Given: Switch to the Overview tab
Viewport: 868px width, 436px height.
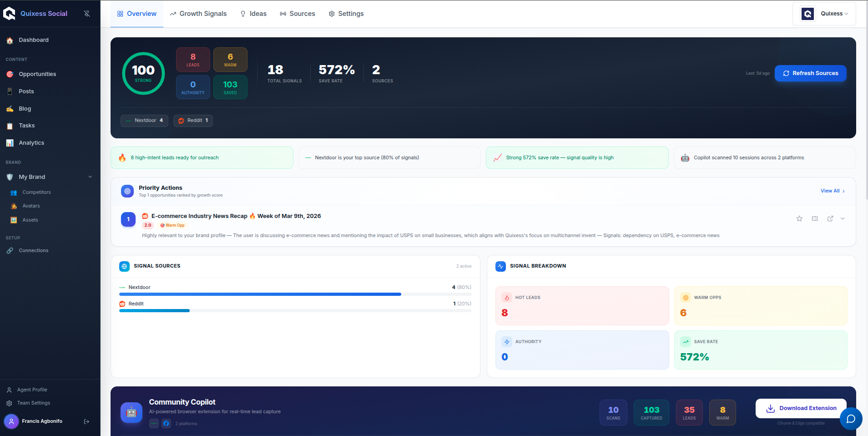Looking at the screenshot, I should pyautogui.click(x=137, y=14).
